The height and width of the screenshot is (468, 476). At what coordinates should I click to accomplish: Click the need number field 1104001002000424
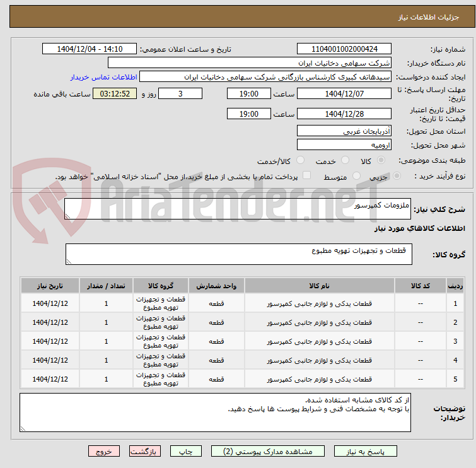(344, 49)
